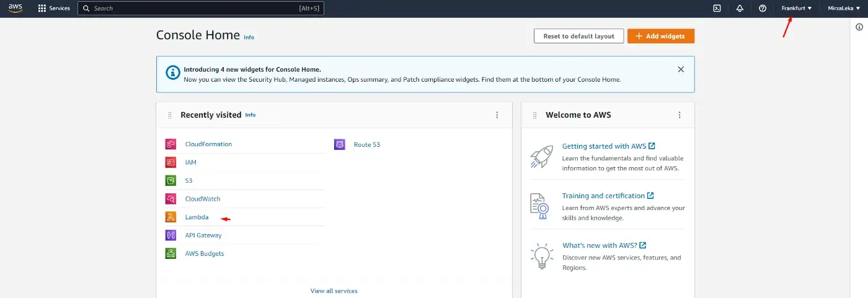This screenshot has width=868, height=298.
Task: Click the Add widgets button
Action: click(660, 36)
